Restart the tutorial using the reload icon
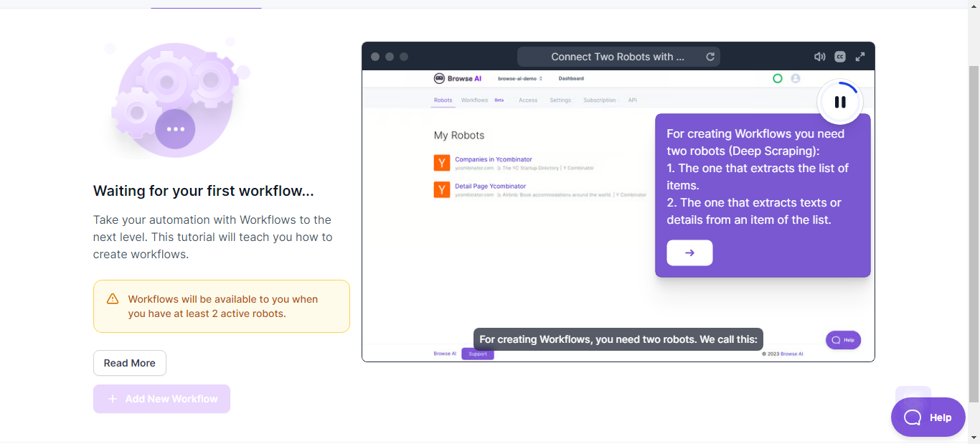The image size is (980, 444). [710, 57]
